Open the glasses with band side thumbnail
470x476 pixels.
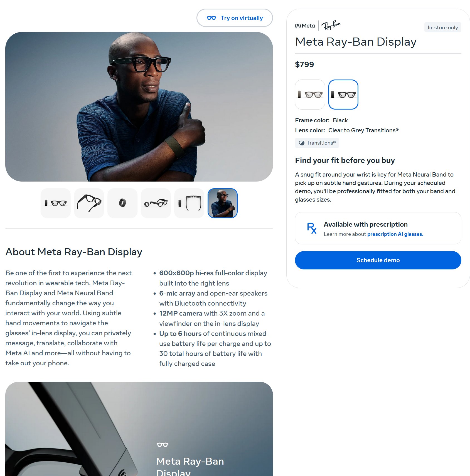pyautogui.click(x=156, y=203)
